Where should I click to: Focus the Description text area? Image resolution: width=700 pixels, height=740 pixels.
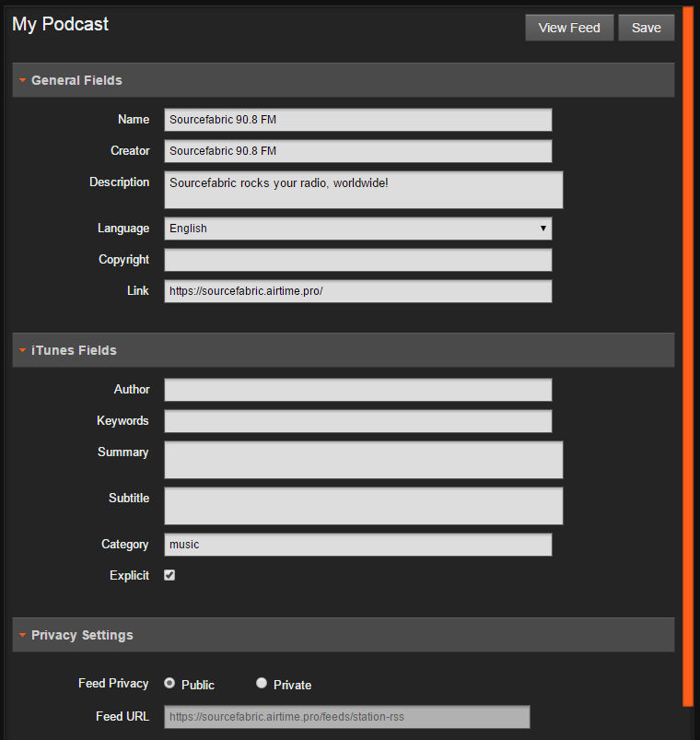point(363,190)
